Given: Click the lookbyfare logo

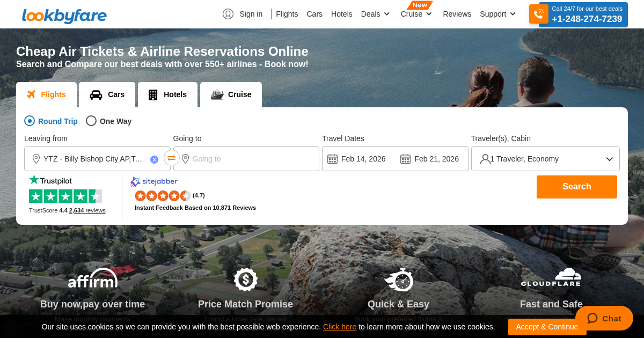Looking at the screenshot, I should pyautogui.click(x=64, y=16).
